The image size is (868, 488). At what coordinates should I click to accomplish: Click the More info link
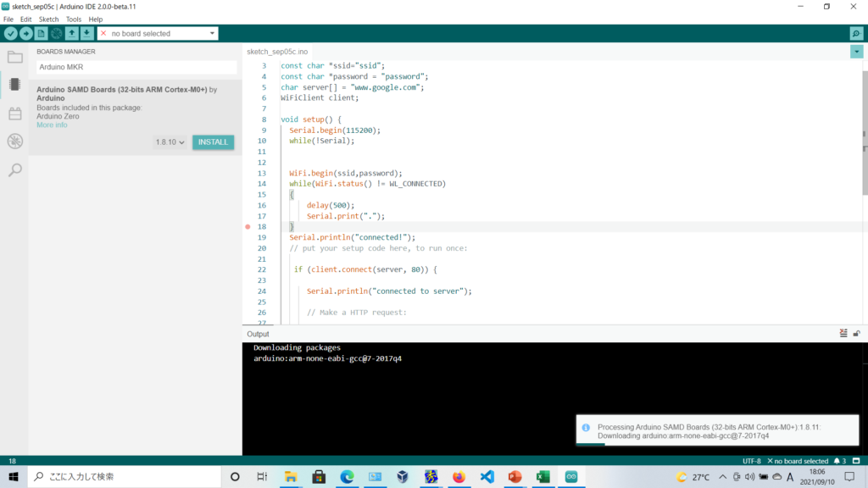coord(52,125)
